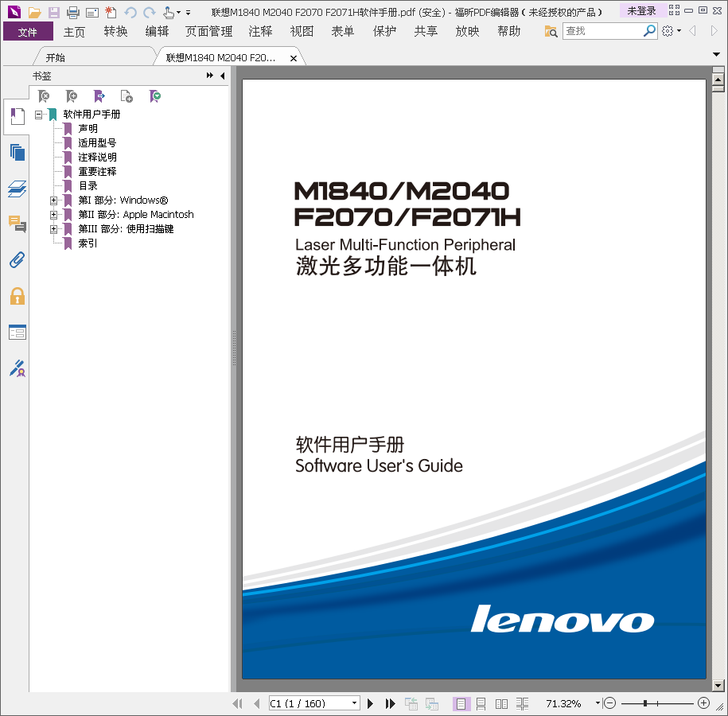Open the 目录 bookmark
This screenshot has height=716, width=728.
point(88,185)
